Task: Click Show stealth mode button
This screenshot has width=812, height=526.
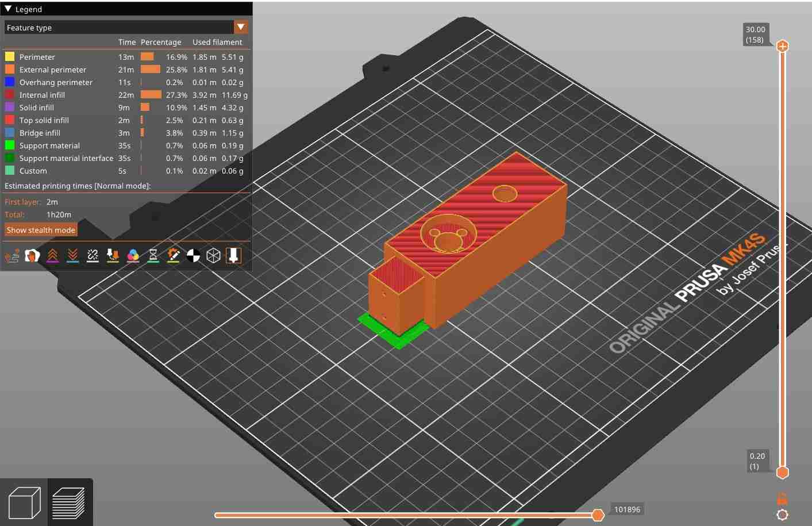Action: click(x=41, y=230)
